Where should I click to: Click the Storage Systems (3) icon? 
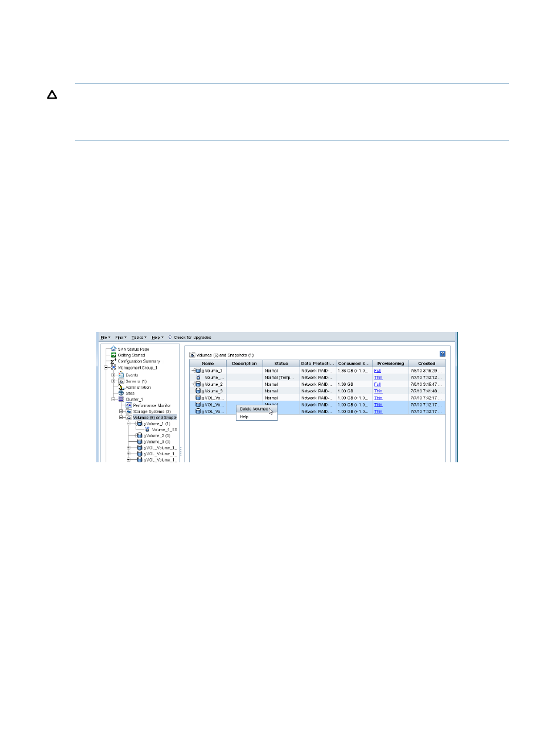[x=129, y=412]
